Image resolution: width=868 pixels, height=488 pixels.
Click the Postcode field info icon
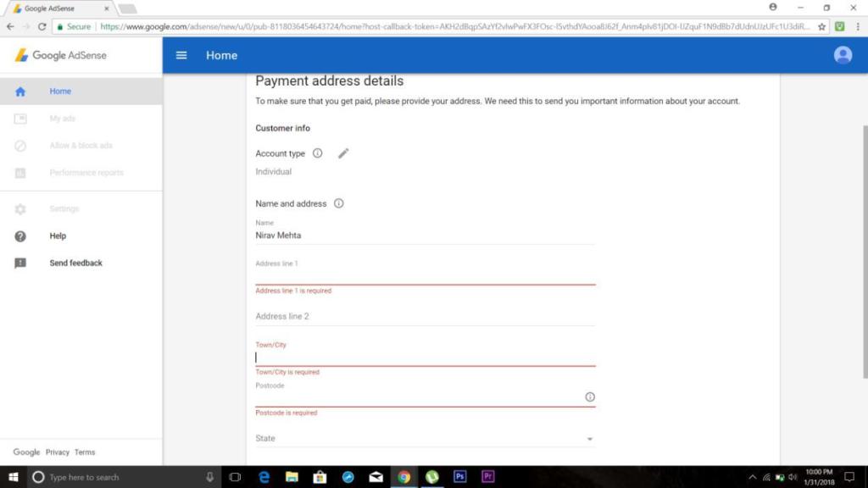click(590, 396)
